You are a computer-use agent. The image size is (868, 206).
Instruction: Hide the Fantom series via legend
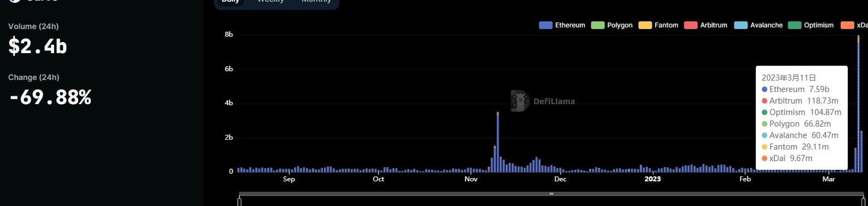pos(645,25)
